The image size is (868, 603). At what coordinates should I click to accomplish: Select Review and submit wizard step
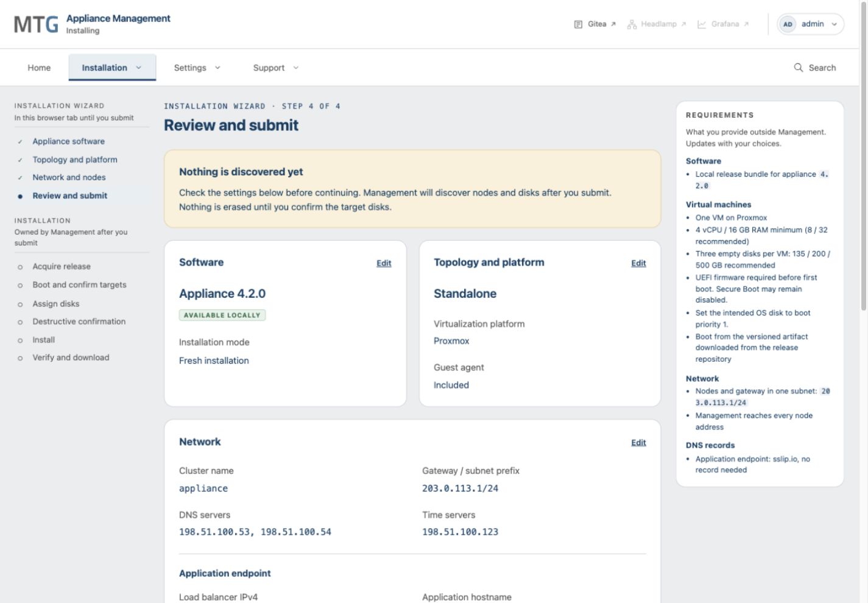(x=70, y=196)
